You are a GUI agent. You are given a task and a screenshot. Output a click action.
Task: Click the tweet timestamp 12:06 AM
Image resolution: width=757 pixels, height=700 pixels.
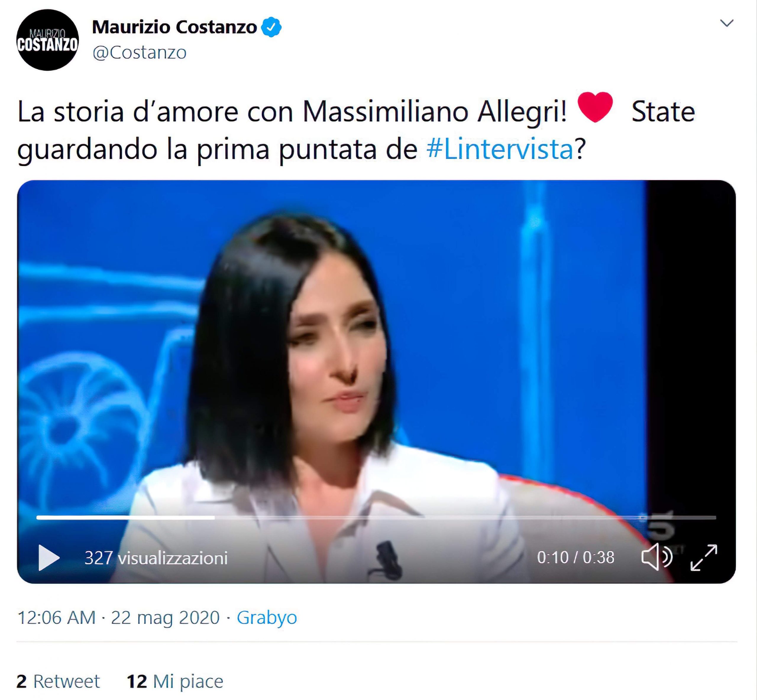[56, 617]
